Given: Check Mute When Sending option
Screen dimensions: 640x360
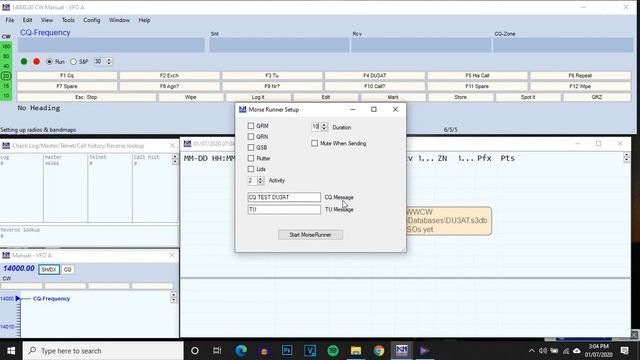Looking at the screenshot, I should pyautogui.click(x=314, y=144).
